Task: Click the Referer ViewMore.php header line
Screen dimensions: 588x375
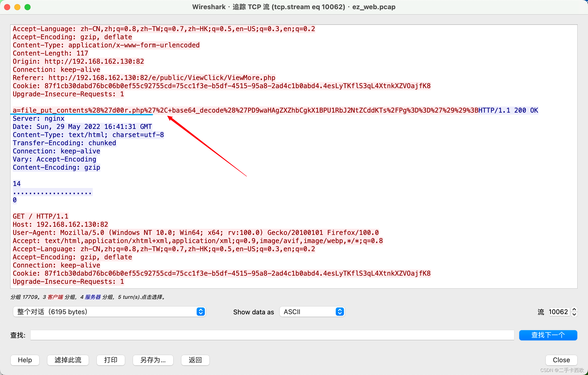Action: click(144, 78)
